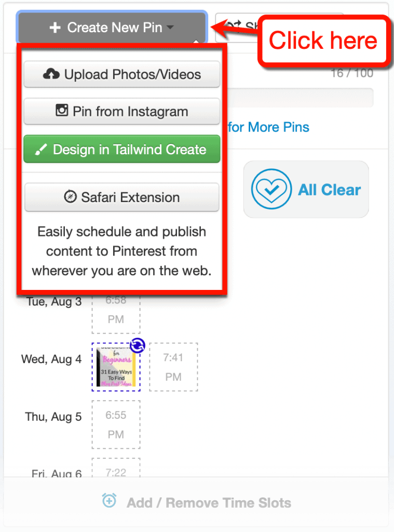Select the Instagram icon for pinning
The image size is (394, 532).
coord(62,111)
